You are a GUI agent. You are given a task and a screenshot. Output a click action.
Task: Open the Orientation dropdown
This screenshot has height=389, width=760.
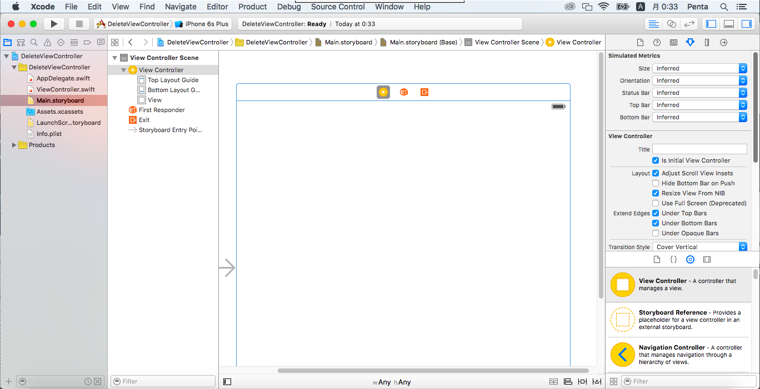tap(699, 80)
